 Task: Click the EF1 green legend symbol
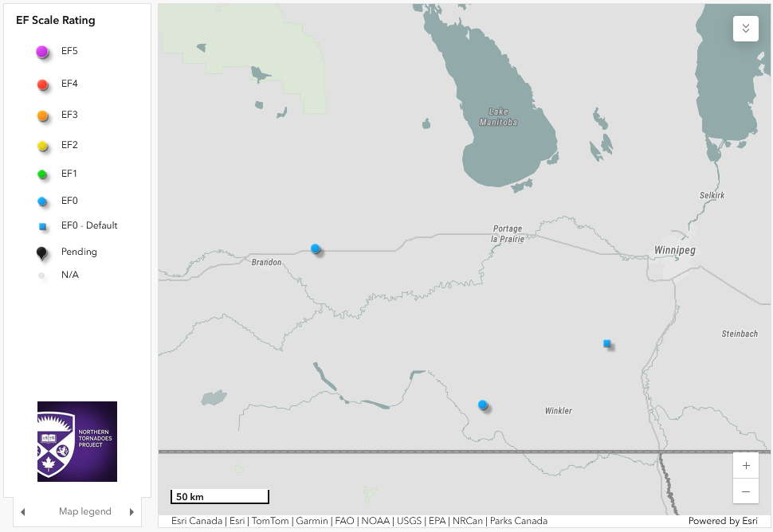(x=42, y=174)
